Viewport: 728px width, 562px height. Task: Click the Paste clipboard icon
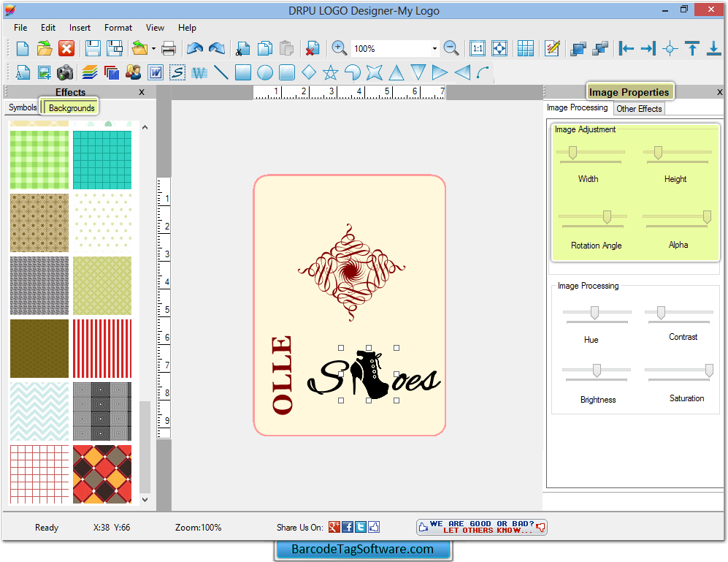point(287,48)
